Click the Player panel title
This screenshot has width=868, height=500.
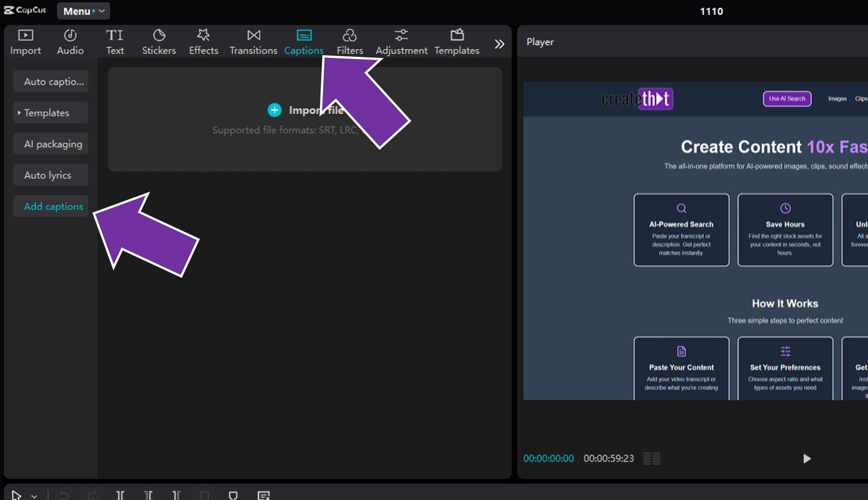(x=540, y=42)
